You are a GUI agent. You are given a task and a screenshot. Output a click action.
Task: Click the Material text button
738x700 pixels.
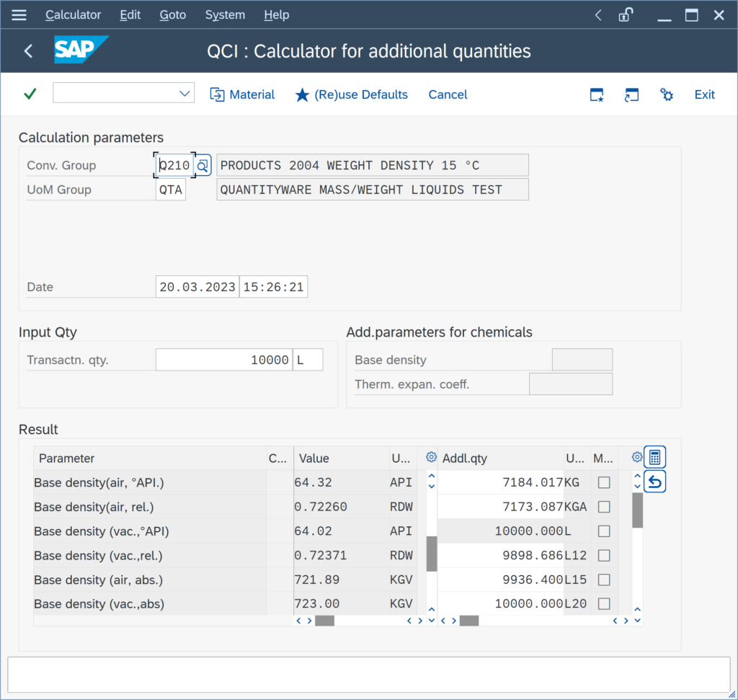[x=252, y=94]
